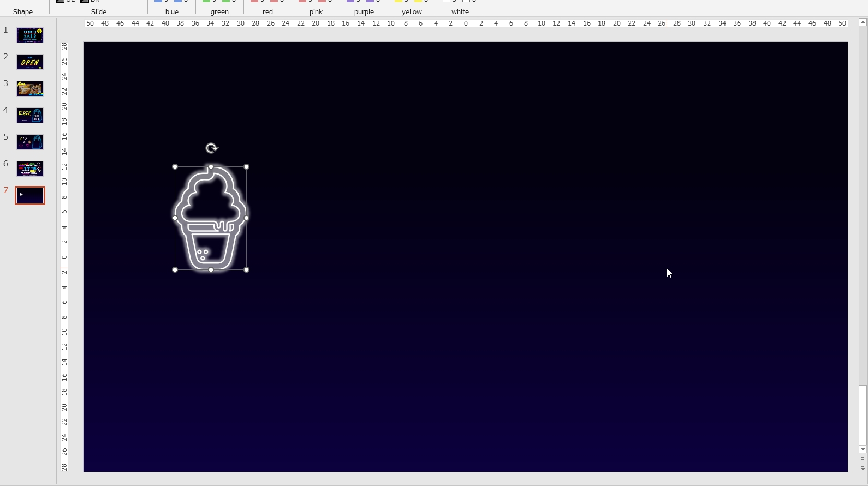
Task: Click the top-left resize handle of the ice cream
Action: 175,166
